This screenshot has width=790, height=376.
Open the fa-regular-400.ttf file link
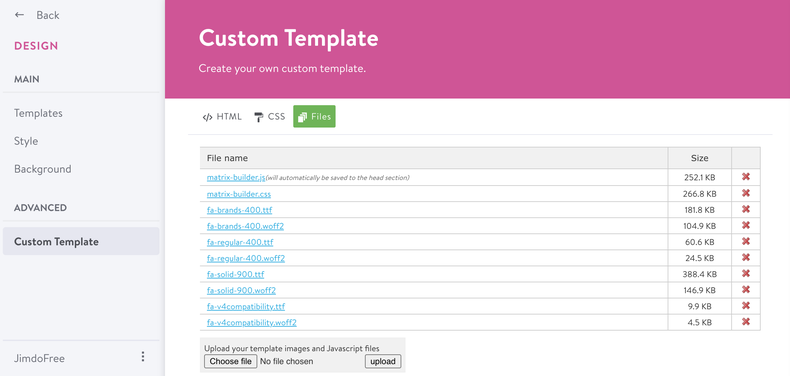pyautogui.click(x=240, y=242)
